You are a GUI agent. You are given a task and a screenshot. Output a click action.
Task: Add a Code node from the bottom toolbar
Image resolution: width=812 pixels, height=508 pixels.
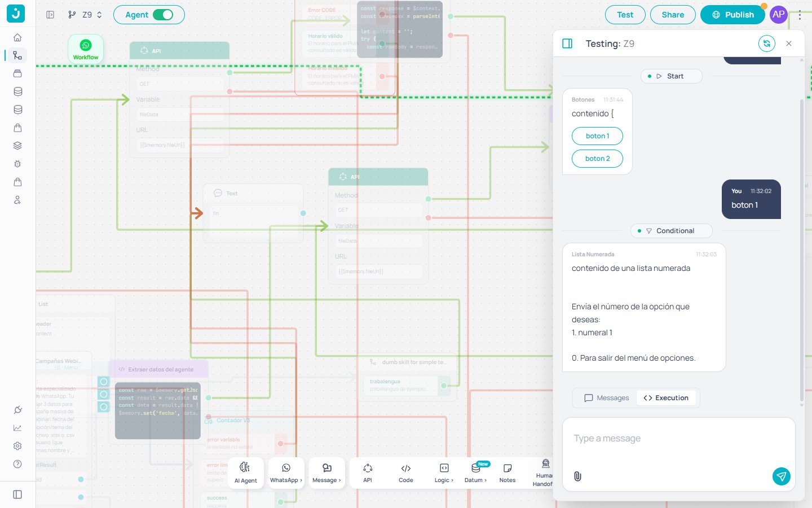pyautogui.click(x=406, y=473)
